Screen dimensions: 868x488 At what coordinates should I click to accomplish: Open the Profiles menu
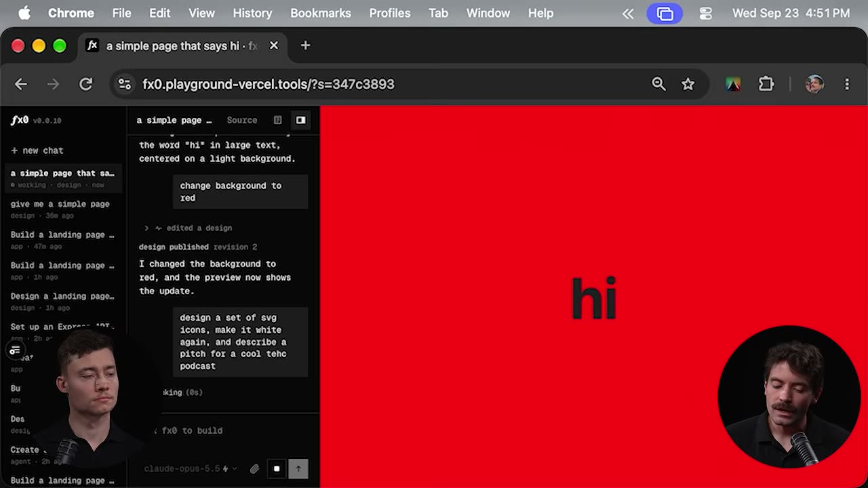[x=390, y=13]
